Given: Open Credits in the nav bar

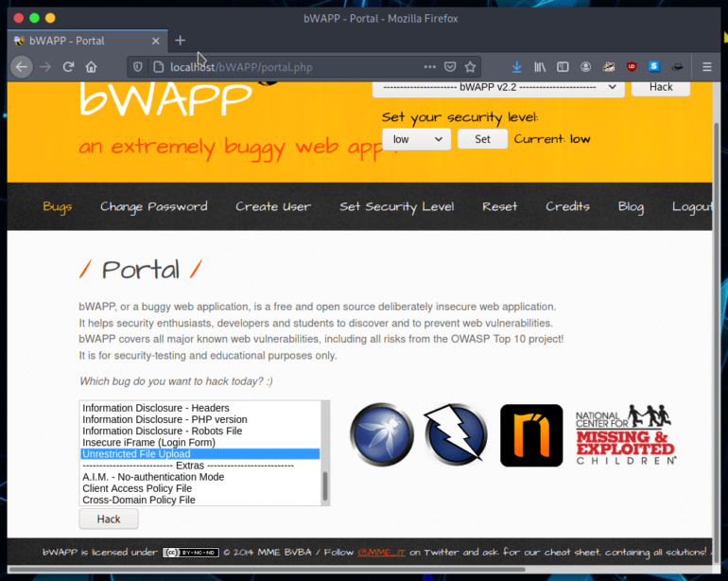Looking at the screenshot, I should click(567, 206).
